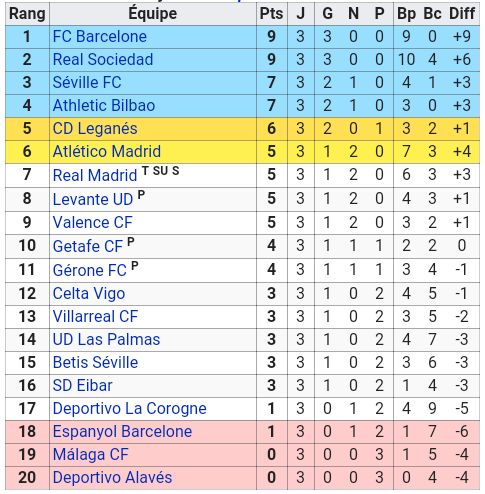Open Valence CF team page

click(93, 222)
